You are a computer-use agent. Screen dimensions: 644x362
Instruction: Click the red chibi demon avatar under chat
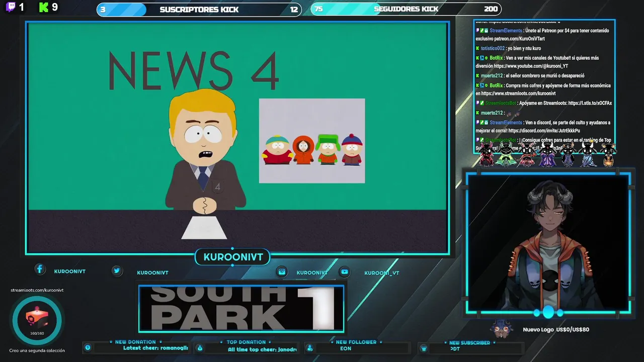click(x=486, y=154)
